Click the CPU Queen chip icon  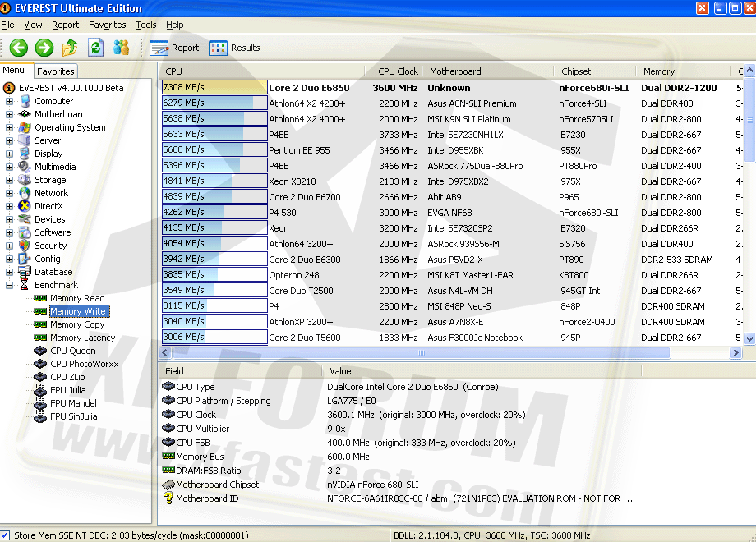(40, 351)
